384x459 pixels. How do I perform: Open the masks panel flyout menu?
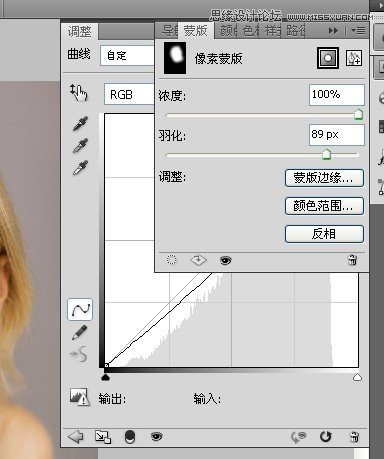pyautogui.click(x=358, y=31)
